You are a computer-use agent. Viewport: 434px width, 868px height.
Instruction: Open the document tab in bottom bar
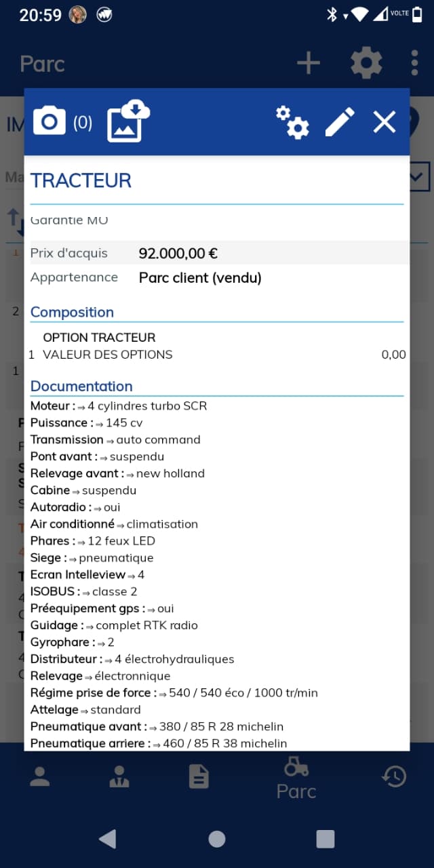(x=199, y=776)
